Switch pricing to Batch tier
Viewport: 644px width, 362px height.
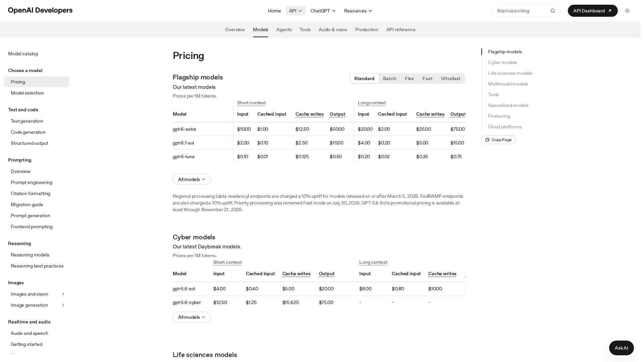click(389, 78)
